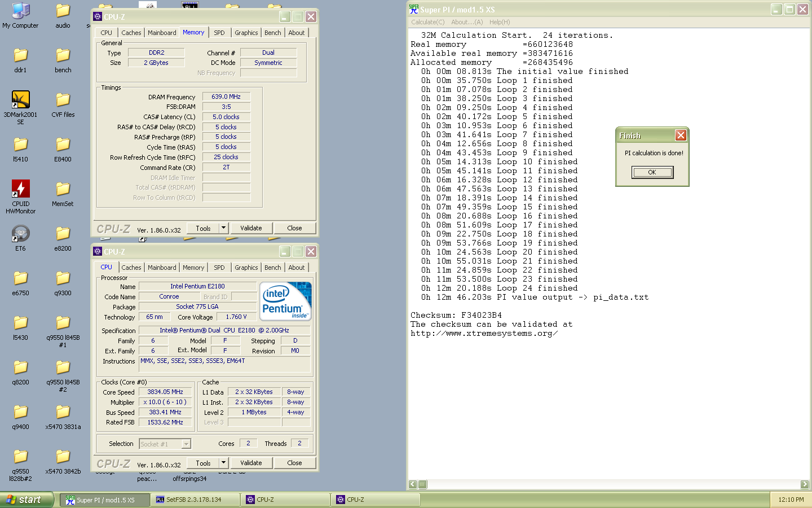
Task: Click the DRAM Frequency 639.0 MHz field
Action: 226,97
